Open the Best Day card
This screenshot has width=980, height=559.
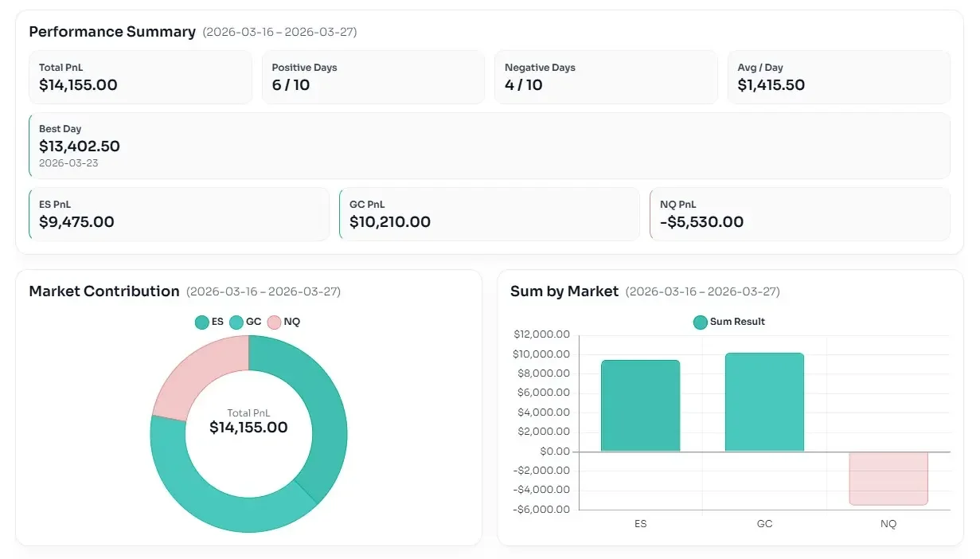[x=489, y=146]
